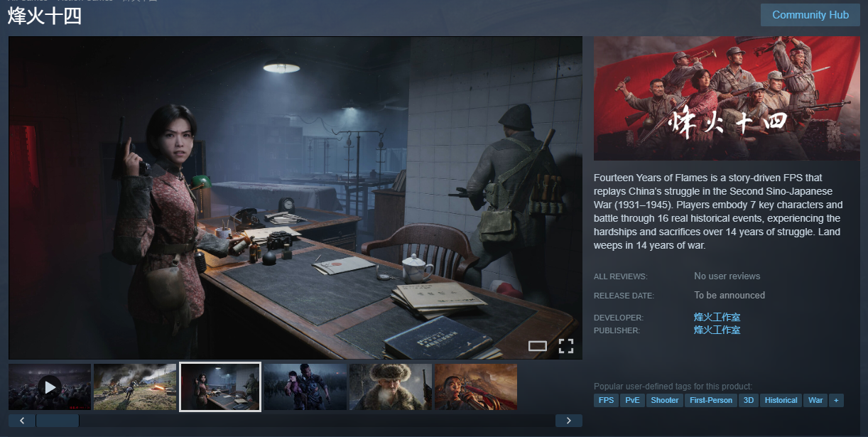
Task: Toggle theater mode rectangle icon
Action: tap(538, 346)
